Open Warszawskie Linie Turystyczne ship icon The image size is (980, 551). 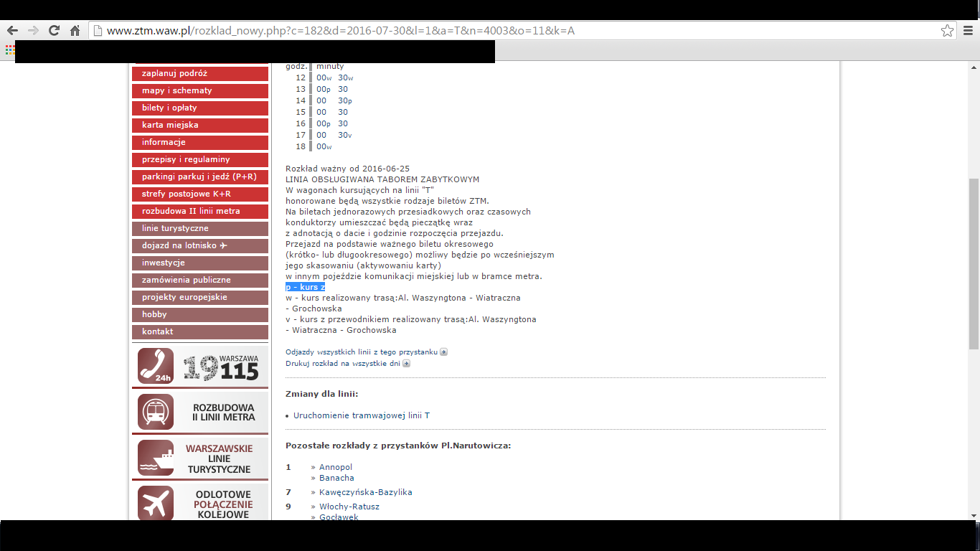156,458
